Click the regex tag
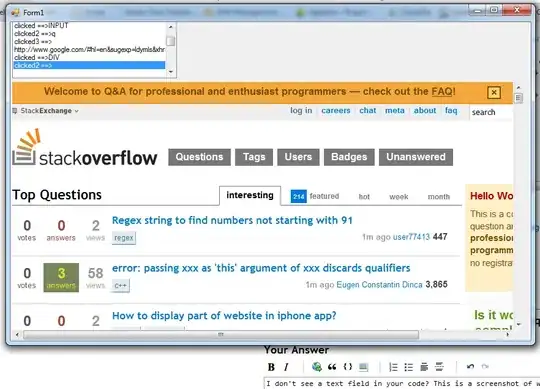This screenshot has width=540, height=389. click(124, 238)
